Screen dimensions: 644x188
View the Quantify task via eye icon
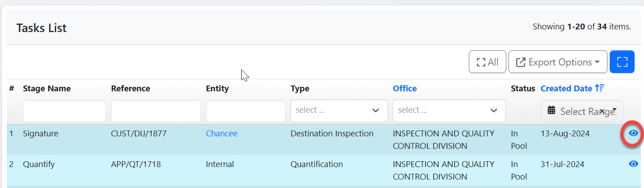[x=633, y=164]
